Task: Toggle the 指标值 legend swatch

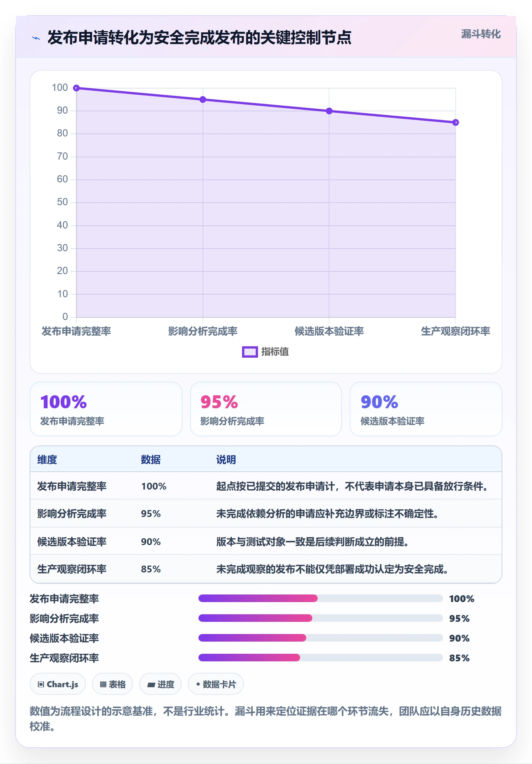Action: point(250,352)
